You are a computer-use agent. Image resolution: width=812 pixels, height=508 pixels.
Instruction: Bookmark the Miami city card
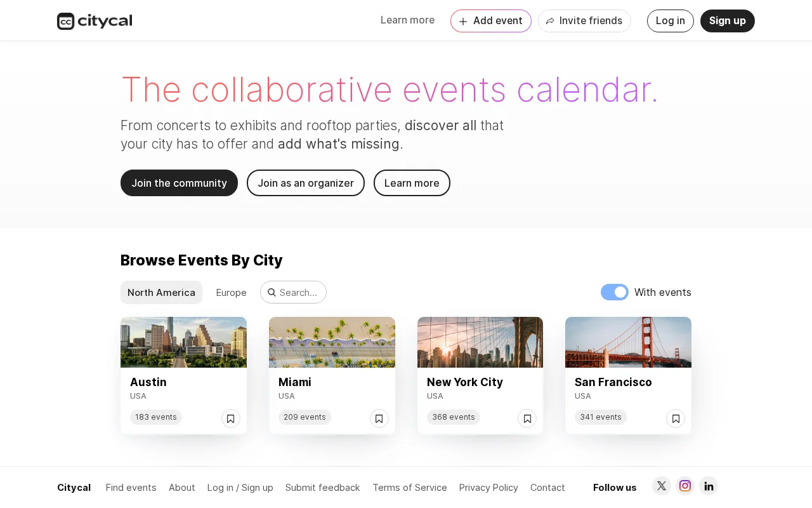pyautogui.click(x=379, y=418)
